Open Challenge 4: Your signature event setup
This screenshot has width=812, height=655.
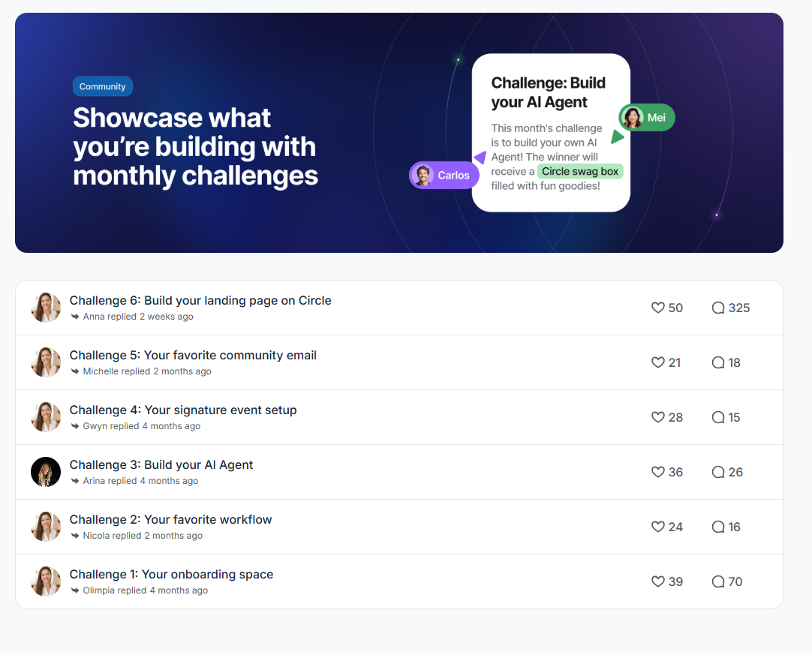(x=183, y=410)
